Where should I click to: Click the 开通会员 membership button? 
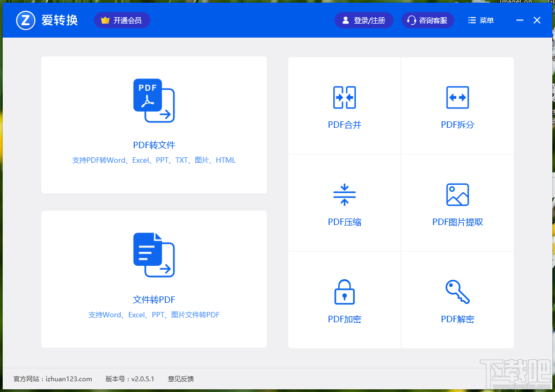[122, 20]
